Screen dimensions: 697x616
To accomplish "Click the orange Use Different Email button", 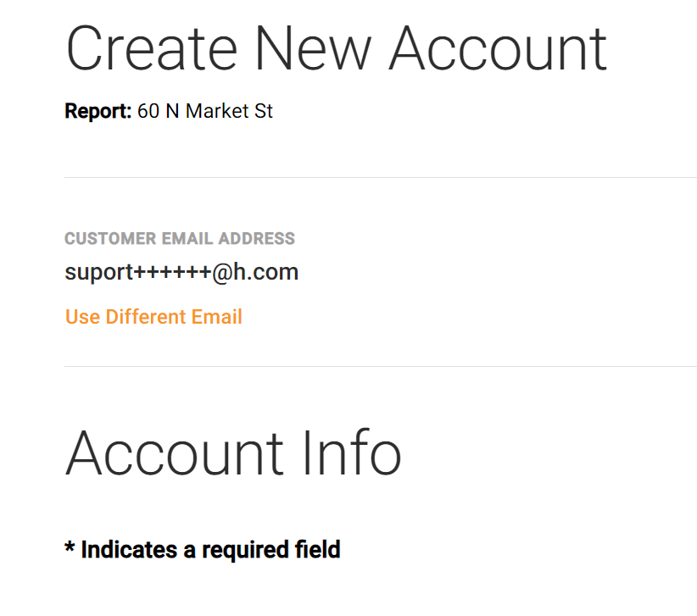I will click(153, 316).
